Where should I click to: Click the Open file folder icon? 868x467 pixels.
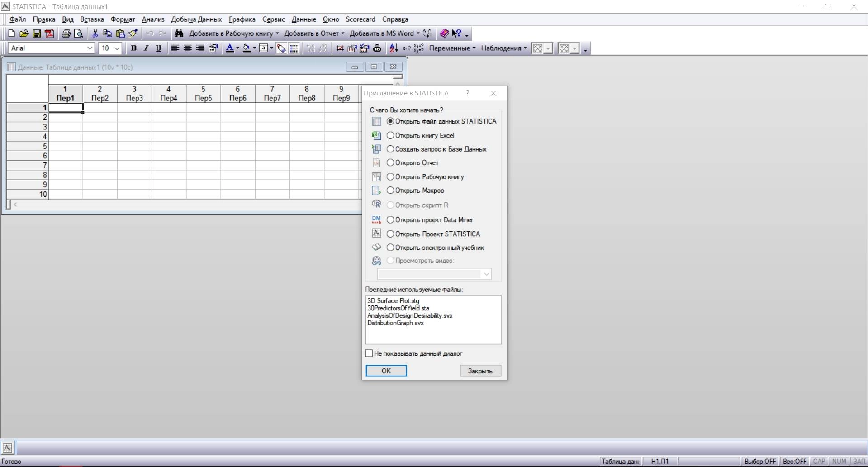tap(24, 33)
